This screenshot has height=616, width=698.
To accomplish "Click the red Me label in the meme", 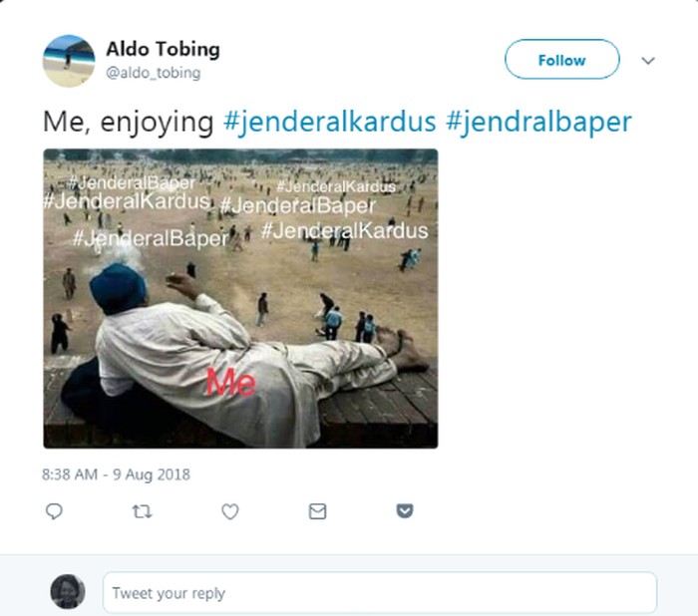I will [x=230, y=383].
